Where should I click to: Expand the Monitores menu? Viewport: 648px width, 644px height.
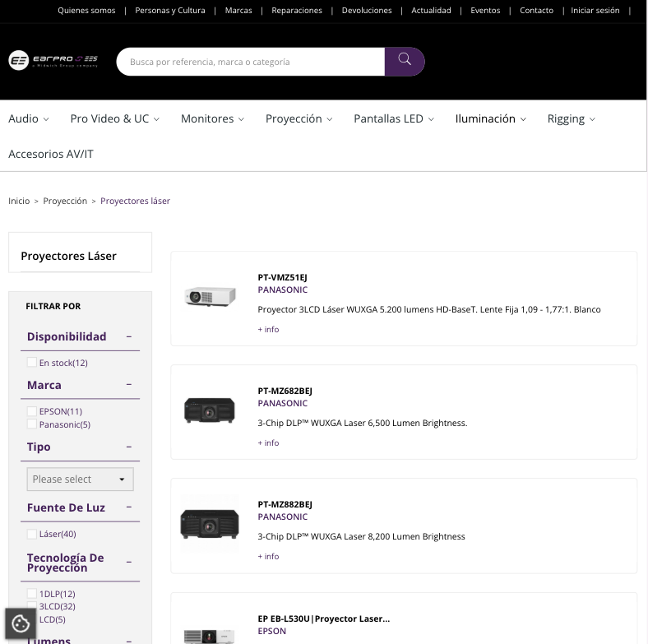tap(212, 118)
